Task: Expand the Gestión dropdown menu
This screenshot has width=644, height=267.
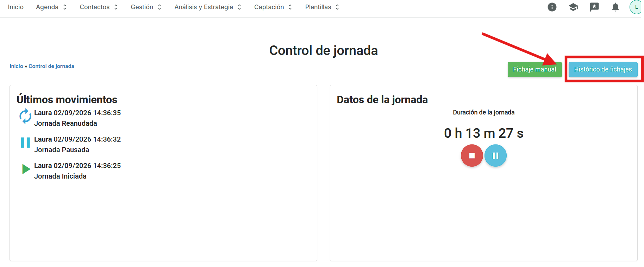Action: coord(146,7)
